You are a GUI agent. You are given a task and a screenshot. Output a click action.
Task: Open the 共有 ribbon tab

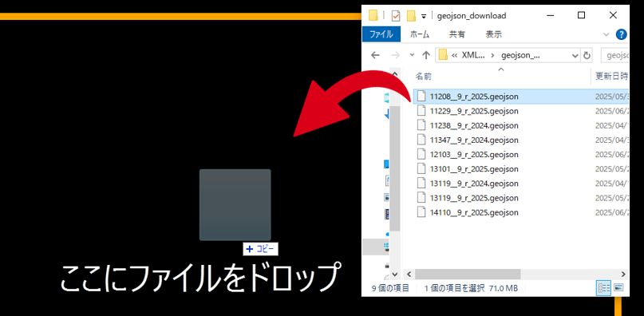tap(457, 34)
